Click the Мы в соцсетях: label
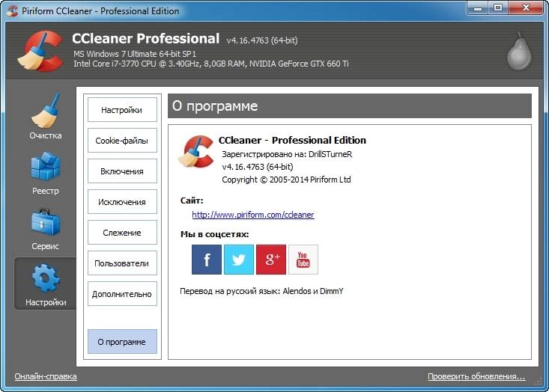549x392 pixels. [215, 234]
